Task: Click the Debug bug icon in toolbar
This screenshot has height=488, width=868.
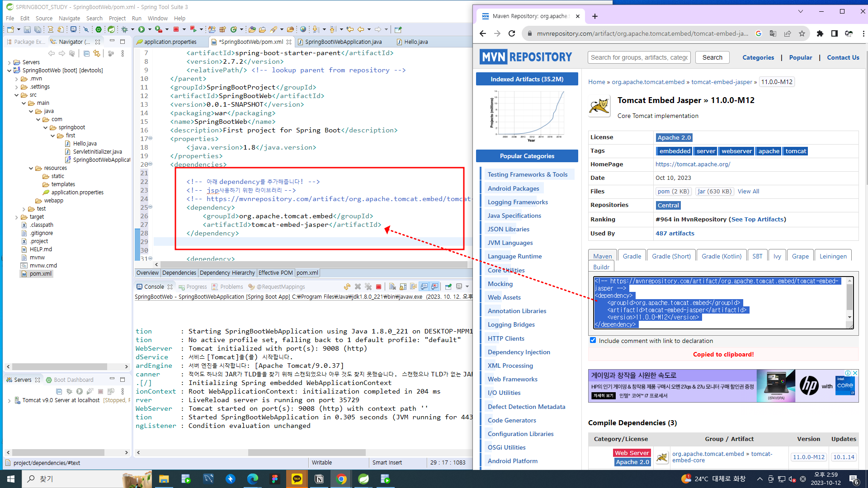Action: point(124,29)
